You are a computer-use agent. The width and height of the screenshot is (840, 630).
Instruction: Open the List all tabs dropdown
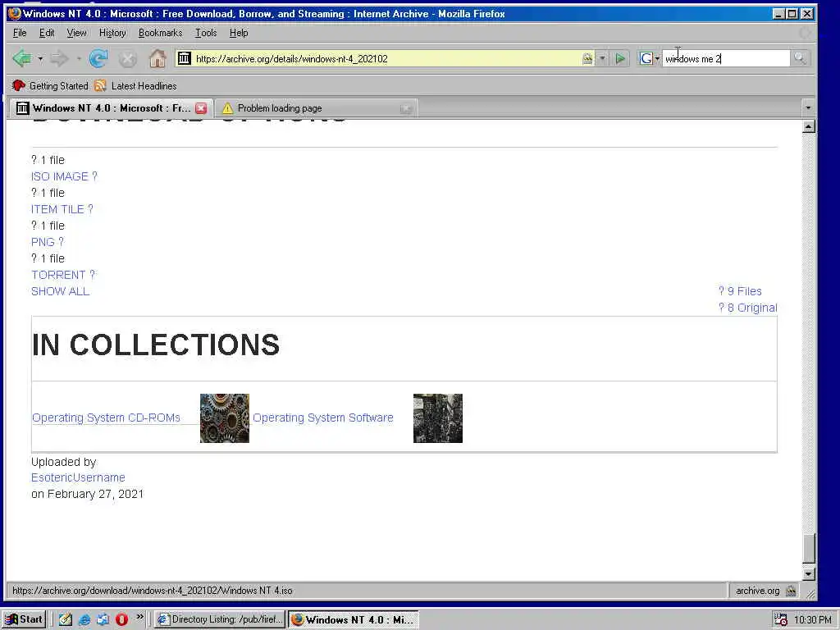pyautogui.click(x=808, y=108)
